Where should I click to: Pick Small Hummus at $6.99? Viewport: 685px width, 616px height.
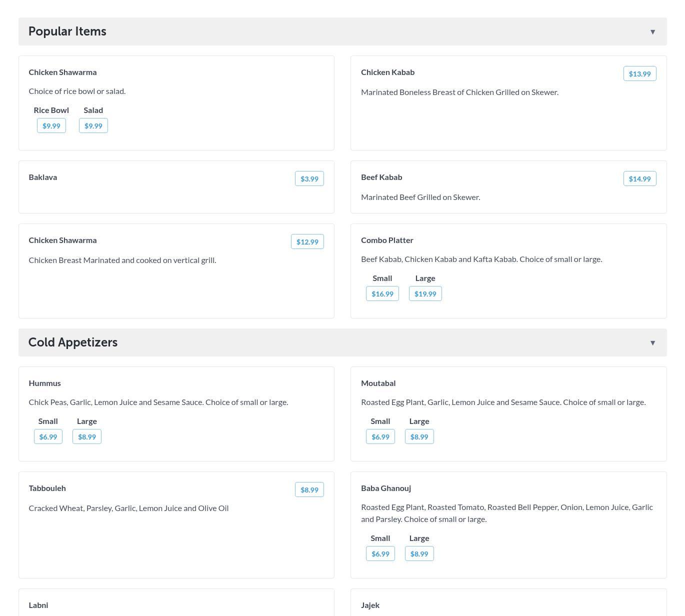click(48, 437)
